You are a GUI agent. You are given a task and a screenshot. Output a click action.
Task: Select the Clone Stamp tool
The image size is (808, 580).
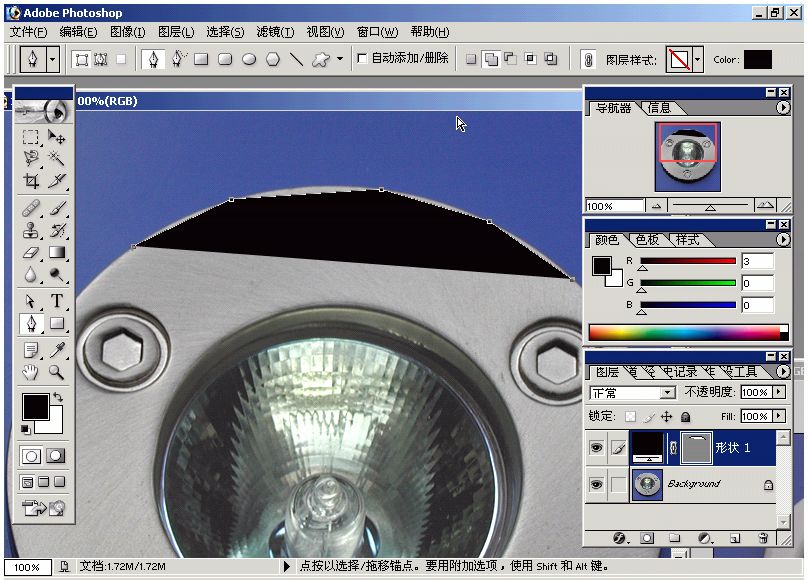30,230
